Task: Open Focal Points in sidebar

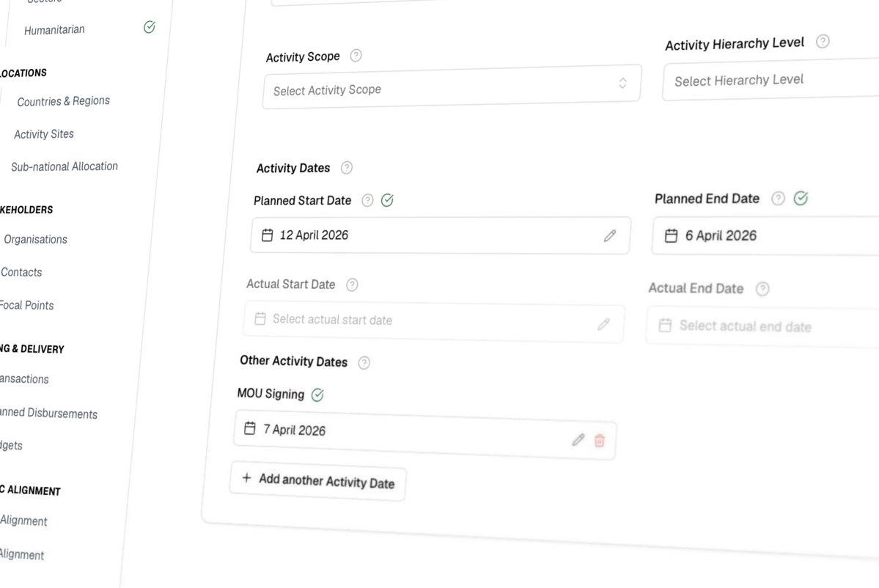Action: [x=26, y=306]
